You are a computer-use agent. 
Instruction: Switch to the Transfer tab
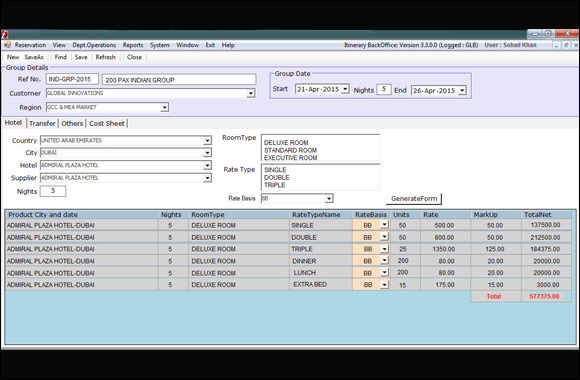[42, 124]
